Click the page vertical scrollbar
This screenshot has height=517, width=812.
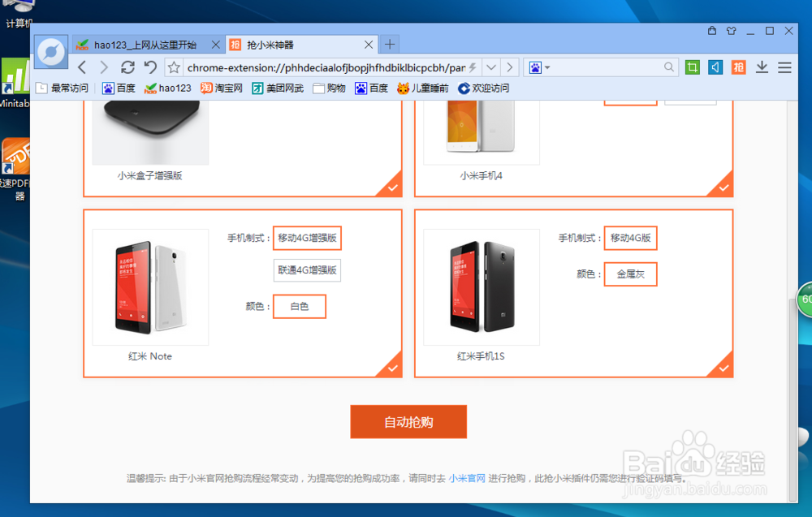tap(793, 399)
